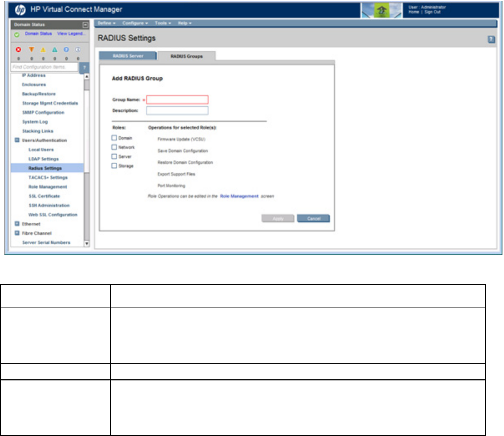Screen dimensions: 504x436
Task: Open the Tools menu
Action: (162, 23)
